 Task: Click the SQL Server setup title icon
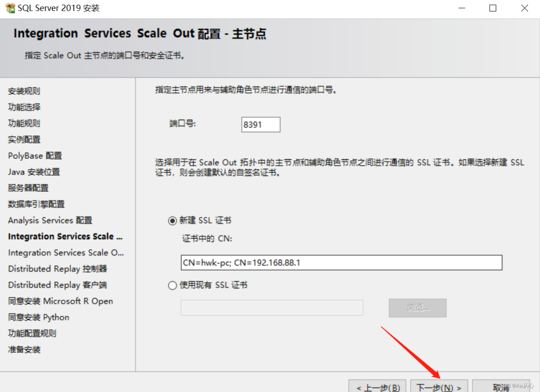coord(10,8)
